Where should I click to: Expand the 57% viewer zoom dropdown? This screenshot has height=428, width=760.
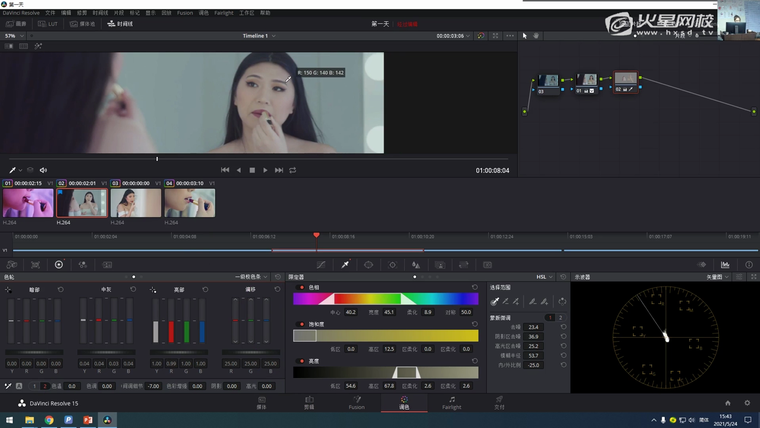point(14,36)
